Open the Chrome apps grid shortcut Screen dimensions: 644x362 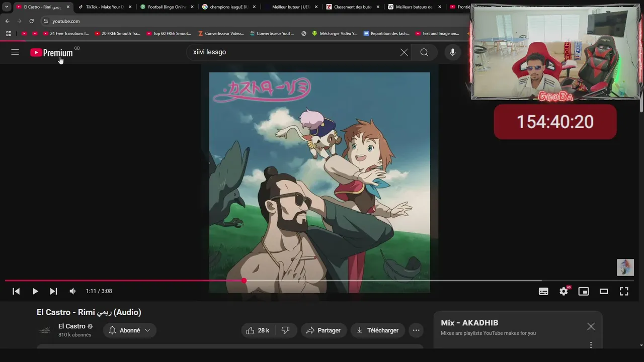coord(9,34)
